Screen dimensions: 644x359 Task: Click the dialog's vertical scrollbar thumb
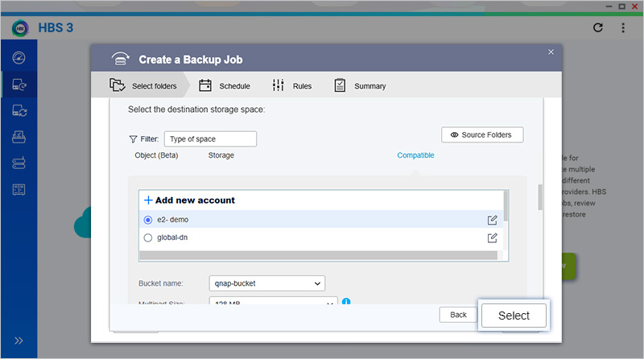[x=540, y=197]
